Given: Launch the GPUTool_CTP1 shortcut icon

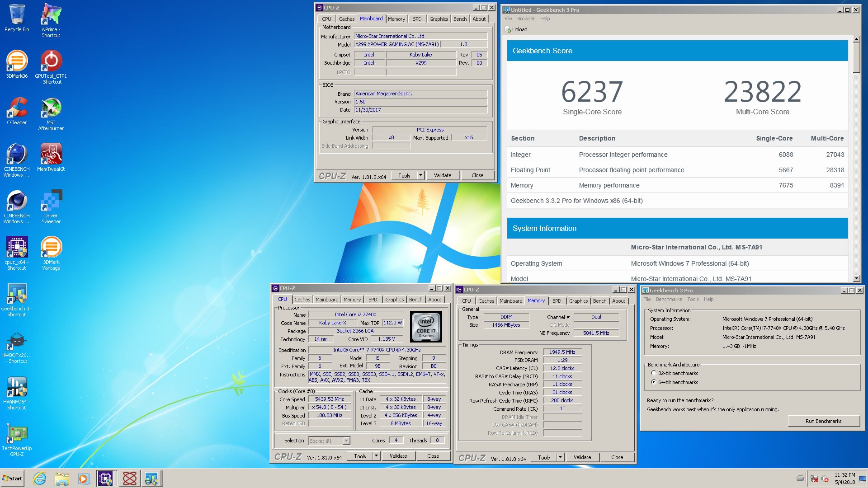Looking at the screenshot, I should point(51,67).
